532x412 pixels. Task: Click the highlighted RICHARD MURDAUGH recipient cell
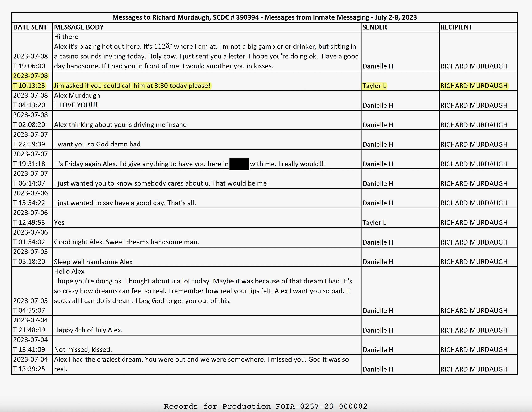point(474,86)
